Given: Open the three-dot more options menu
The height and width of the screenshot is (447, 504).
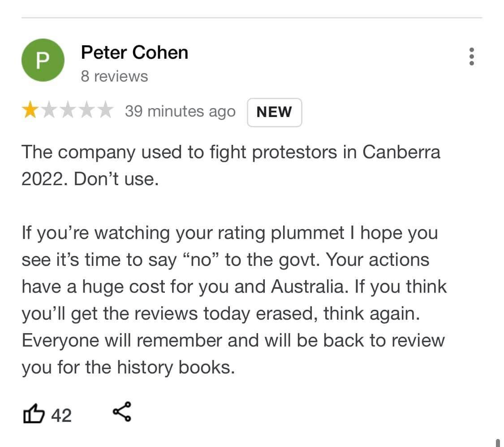Looking at the screenshot, I should coord(472,56).
